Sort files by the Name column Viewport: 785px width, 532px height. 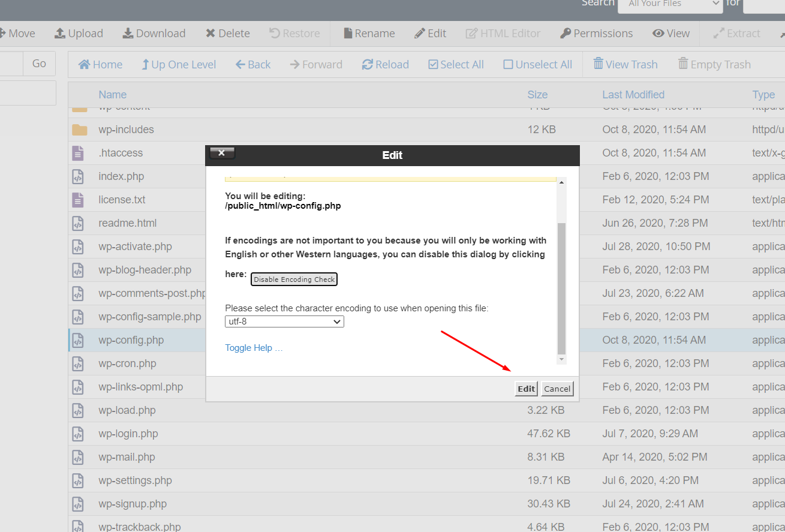click(112, 95)
